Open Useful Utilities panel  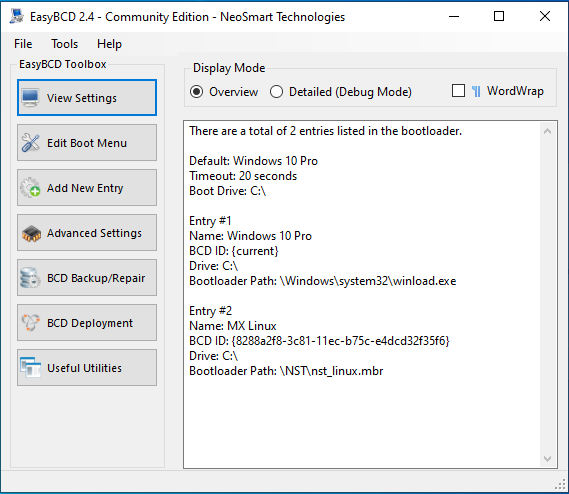point(87,368)
